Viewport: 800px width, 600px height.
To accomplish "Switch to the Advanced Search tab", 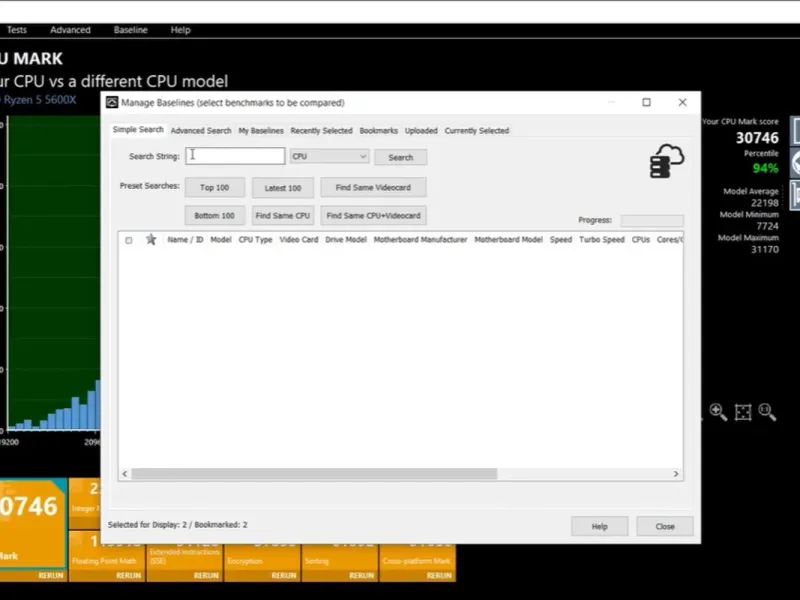I will (201, 131).
